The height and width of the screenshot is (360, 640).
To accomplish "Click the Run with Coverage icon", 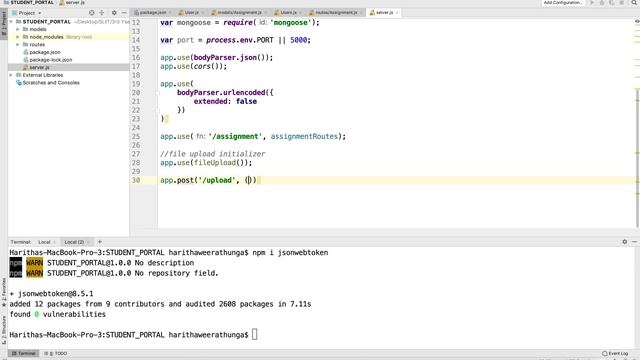I will 611,2.
